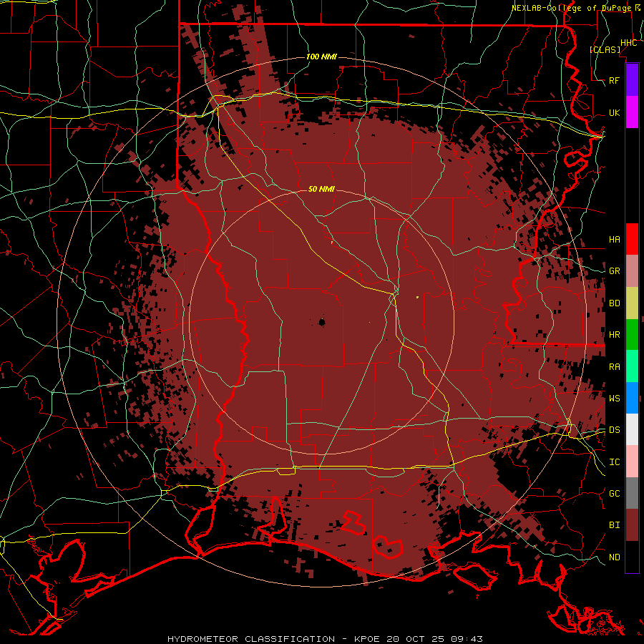Click the NEXLAB-College of DuPage credit text
The image size is (644, 644).
(572, 8)
